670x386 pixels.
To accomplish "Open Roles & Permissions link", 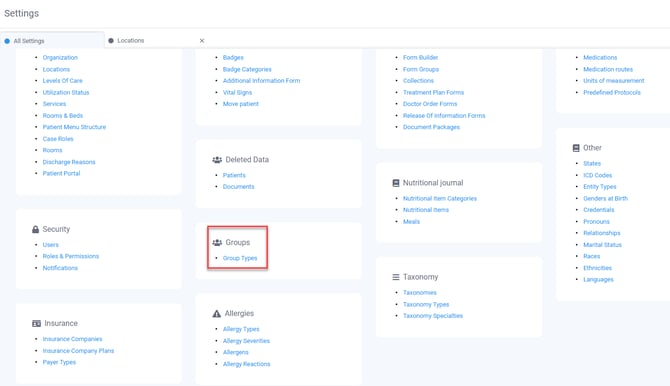I will tap(71, 256).
